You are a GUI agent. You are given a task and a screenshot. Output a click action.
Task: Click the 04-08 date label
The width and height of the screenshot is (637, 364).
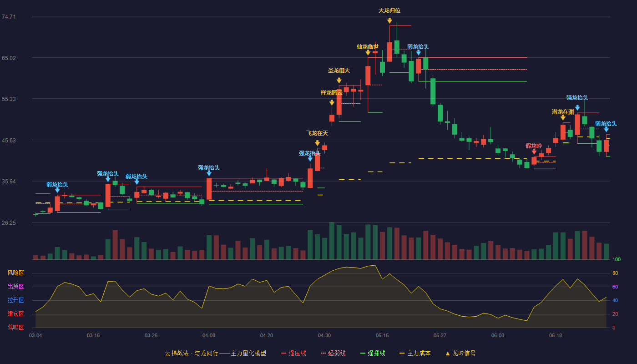(209, 335)
